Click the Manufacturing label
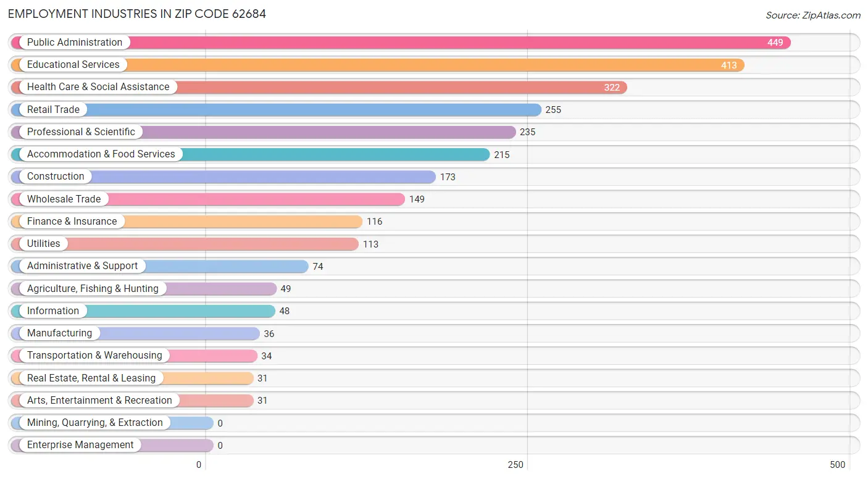Screen dimensions: 868x479 [59, 333]
